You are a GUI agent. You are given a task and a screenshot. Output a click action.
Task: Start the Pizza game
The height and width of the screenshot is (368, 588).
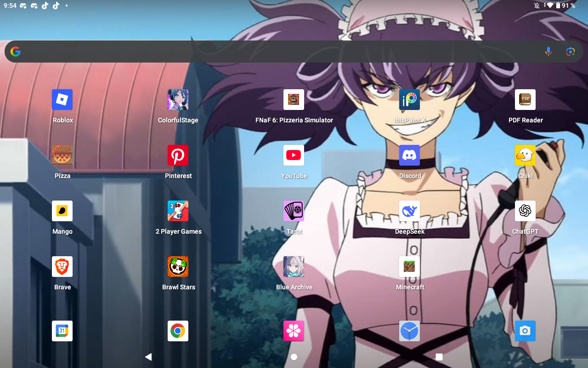point(62,155)
